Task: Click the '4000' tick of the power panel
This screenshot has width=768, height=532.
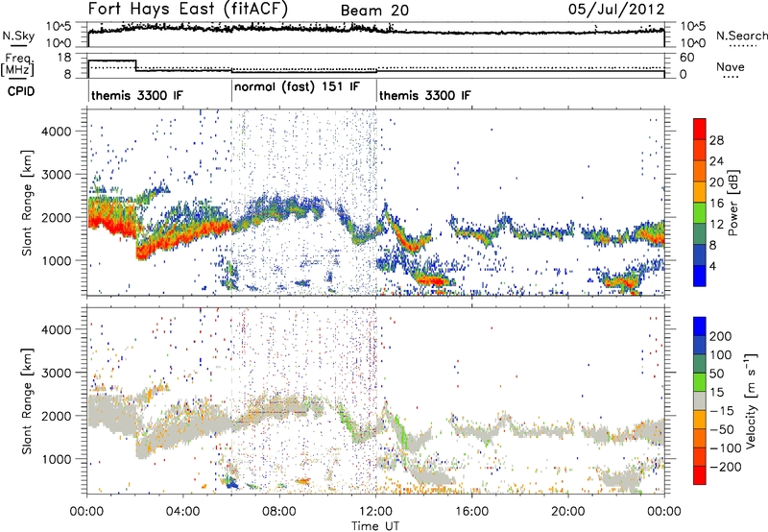Action: (56, 132)
